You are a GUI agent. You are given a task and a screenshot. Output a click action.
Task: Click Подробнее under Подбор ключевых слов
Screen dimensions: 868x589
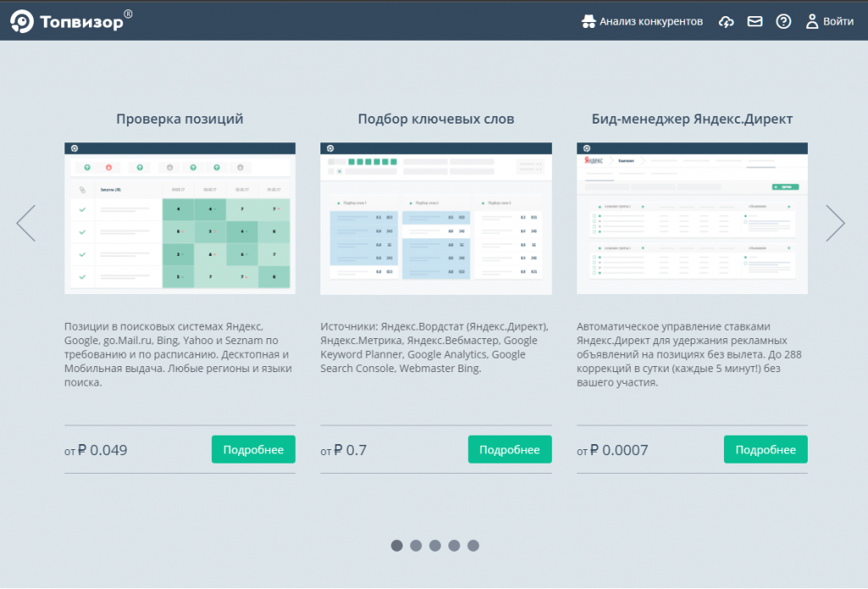click(x=509, y=450)
